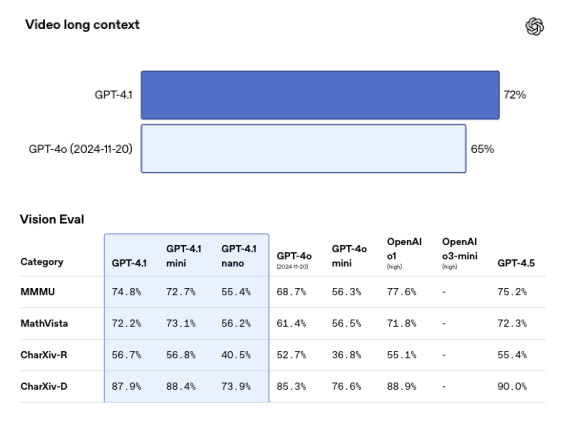
Task: Click the GPT-4.5 column header
Action: coord(516,263)
